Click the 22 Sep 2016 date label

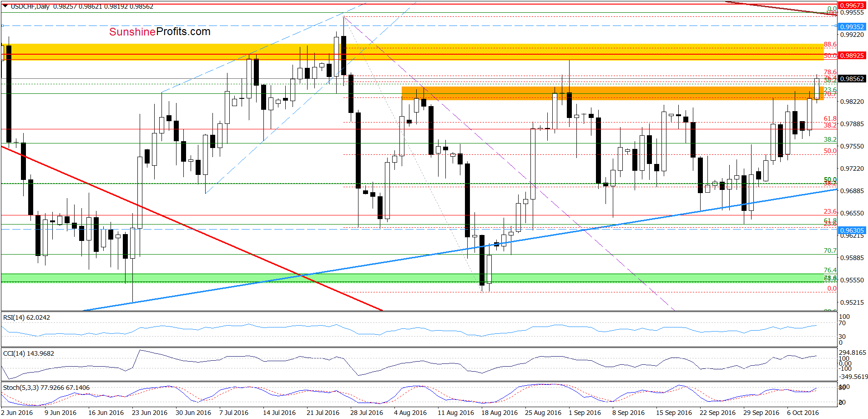pyautogui.click(x=718, y=413)
